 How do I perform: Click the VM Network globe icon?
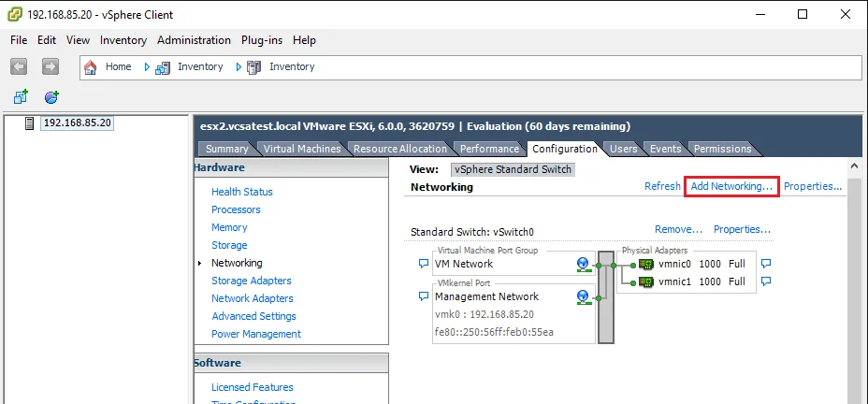(583, 265)
